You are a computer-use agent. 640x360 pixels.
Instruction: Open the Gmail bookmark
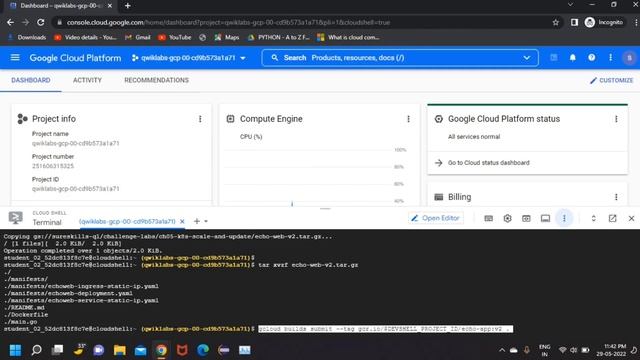(x=138, y=38)
